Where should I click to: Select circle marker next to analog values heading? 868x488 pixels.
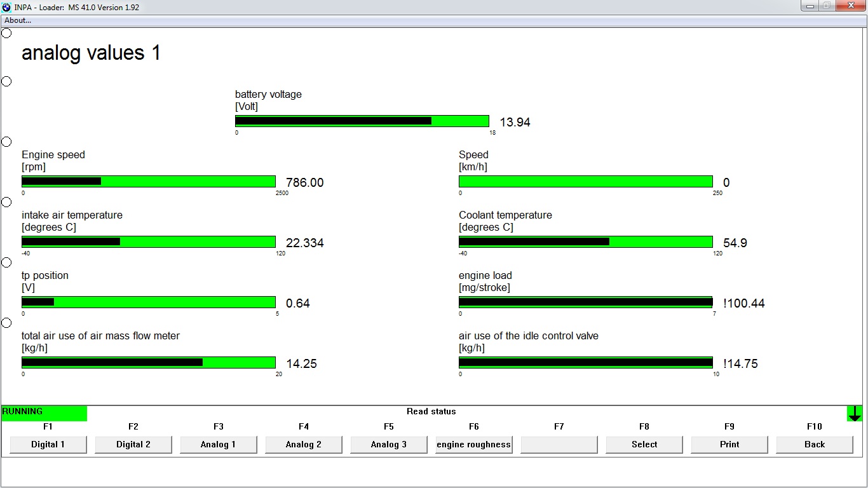(x=6, y=33)
